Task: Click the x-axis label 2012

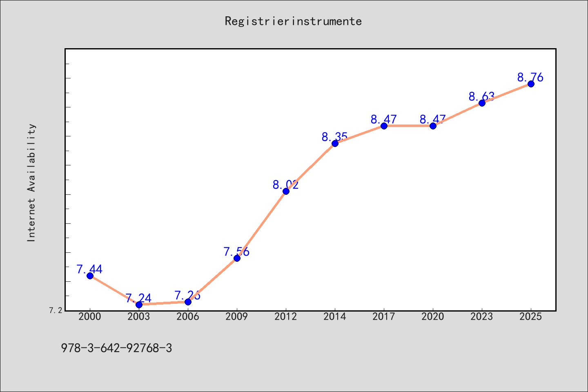Action: [286, 316]
